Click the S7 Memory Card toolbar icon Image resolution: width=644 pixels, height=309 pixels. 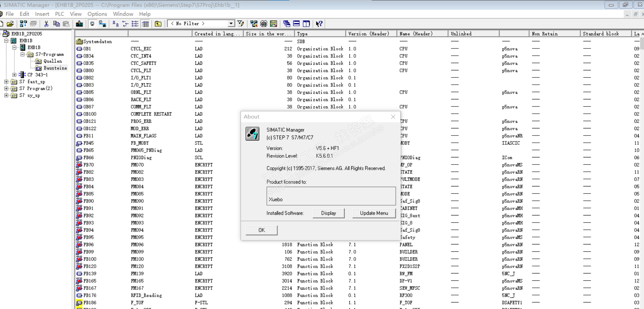click(33, 24)
